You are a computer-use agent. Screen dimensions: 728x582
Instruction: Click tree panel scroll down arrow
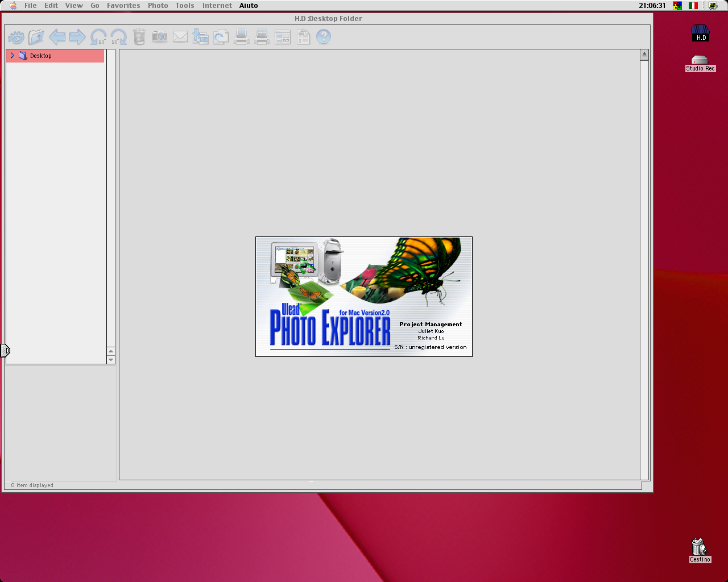[x=111, y=360]
